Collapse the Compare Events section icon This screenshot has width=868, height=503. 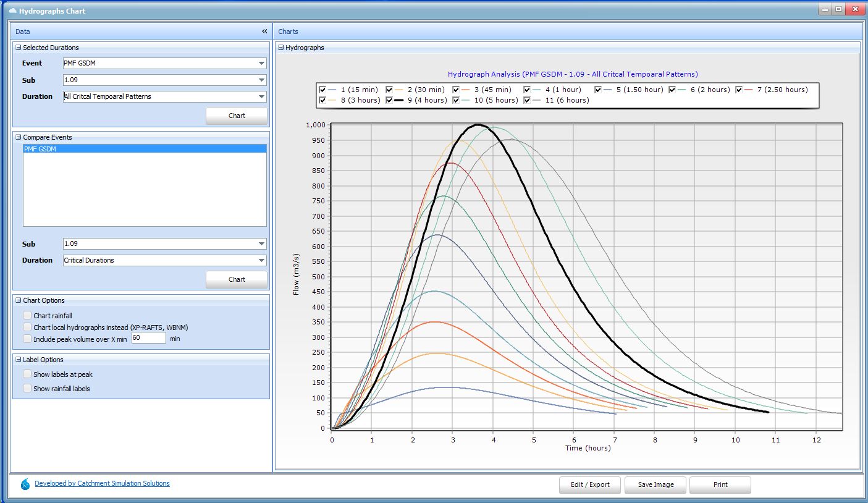tap(19, 137)
